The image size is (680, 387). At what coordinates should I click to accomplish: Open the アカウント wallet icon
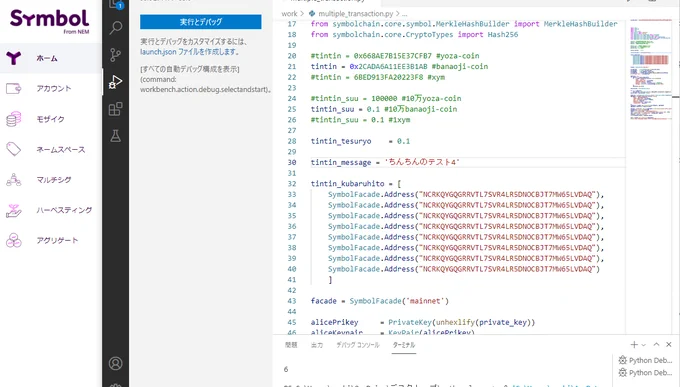click(13, 89)
